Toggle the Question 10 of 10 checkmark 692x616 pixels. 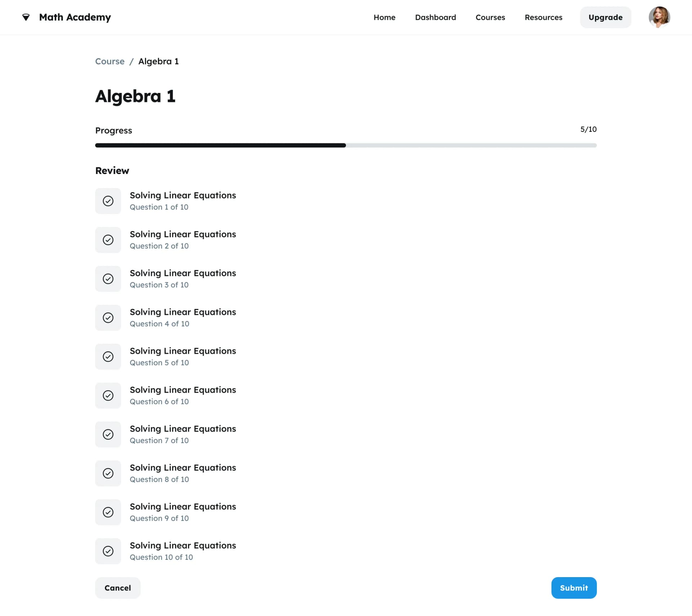click(x=108, y=551)
